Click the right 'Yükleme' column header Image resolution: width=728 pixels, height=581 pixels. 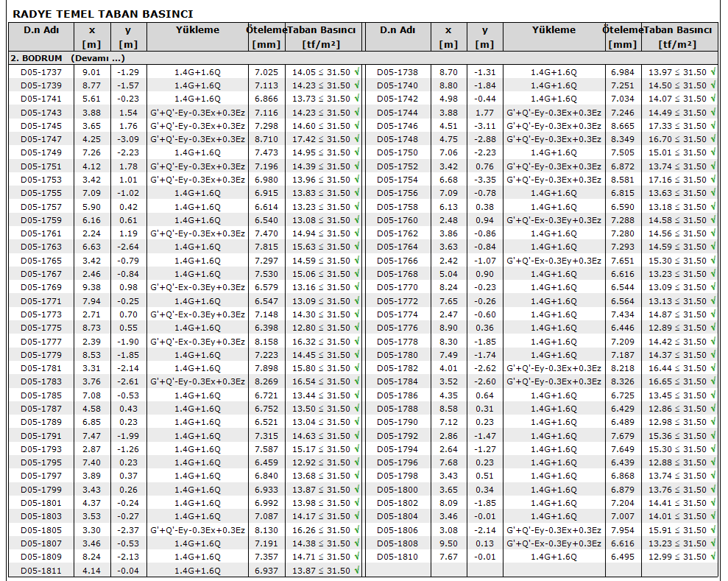(554, 30)
